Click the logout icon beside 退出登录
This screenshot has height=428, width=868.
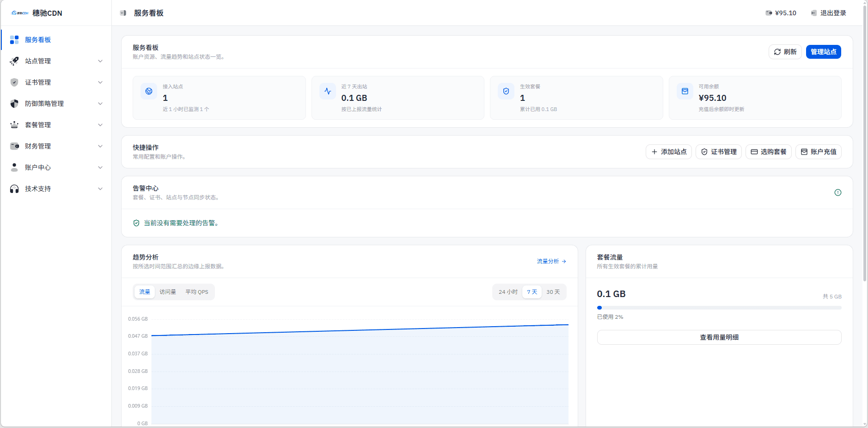tap(814, 13)
